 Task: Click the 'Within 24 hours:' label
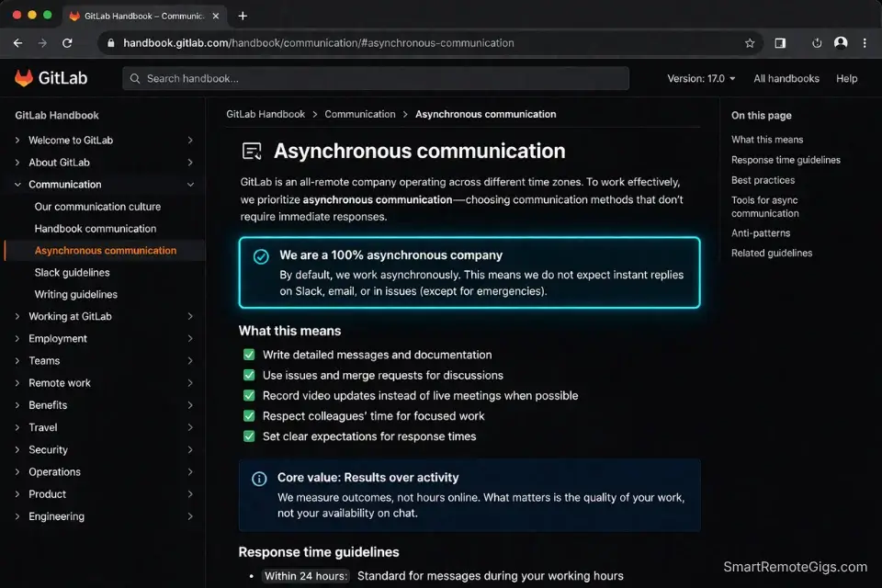coord(306,576)
